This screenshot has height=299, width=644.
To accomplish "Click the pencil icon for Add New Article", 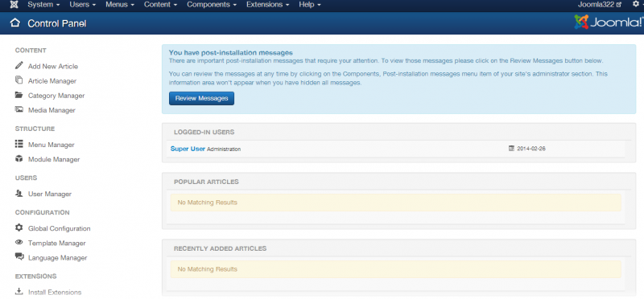I will point(19,65).
